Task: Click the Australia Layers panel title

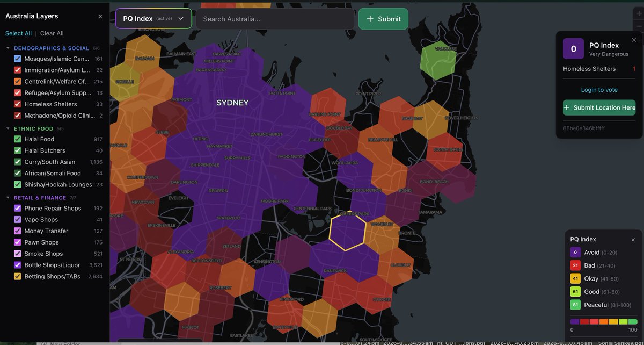Action: click(32, 16)
